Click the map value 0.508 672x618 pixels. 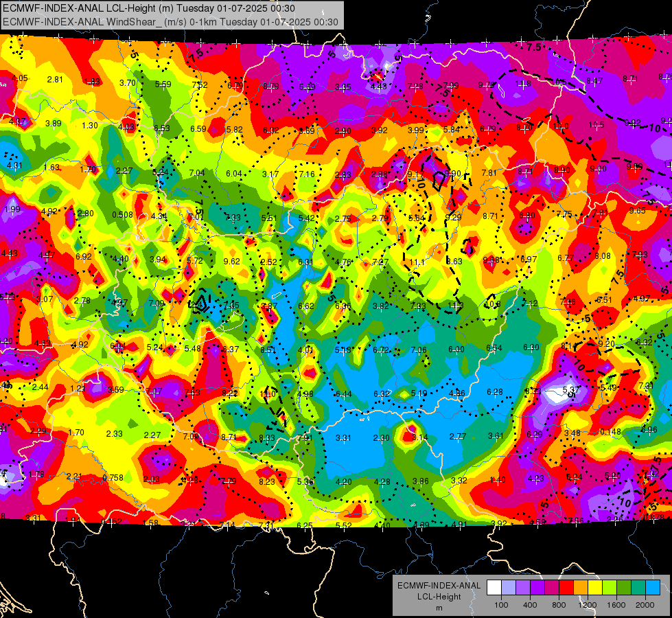pos(123,215)
